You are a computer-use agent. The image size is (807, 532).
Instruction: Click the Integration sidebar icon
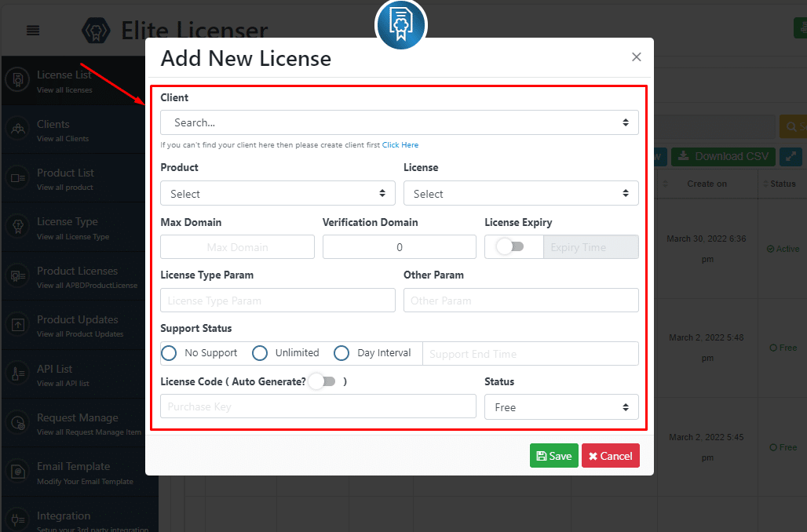point(17,519)
